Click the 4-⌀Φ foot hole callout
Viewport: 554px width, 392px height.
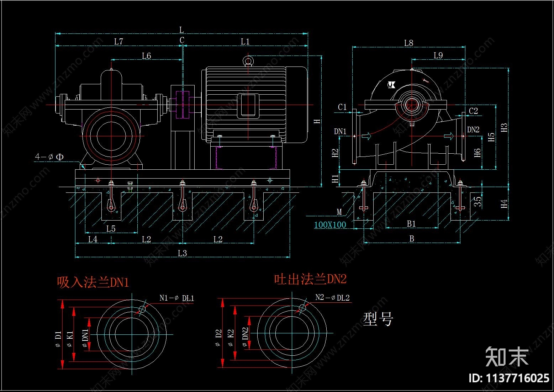(x=49, y=157)
